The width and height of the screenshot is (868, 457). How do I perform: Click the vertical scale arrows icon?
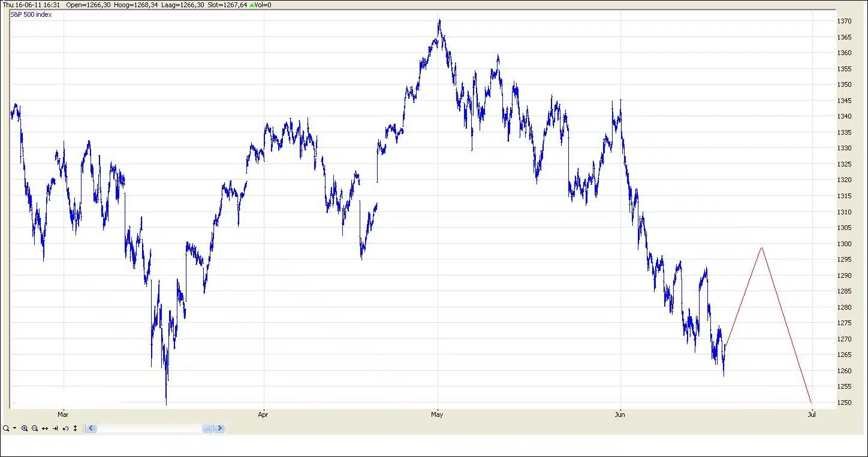click(x=75, y=428)
